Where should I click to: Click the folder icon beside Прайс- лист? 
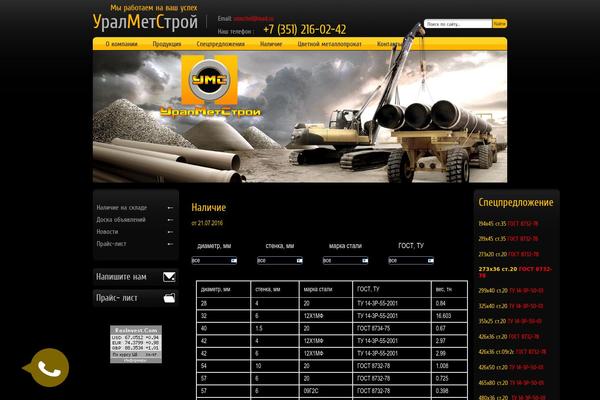tap(170, 298)
